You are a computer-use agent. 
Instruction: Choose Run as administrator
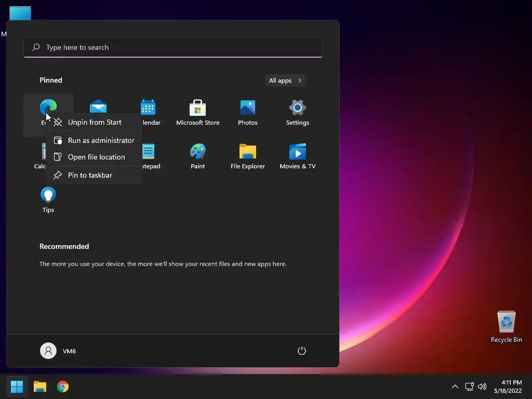(x=94, y=140)
